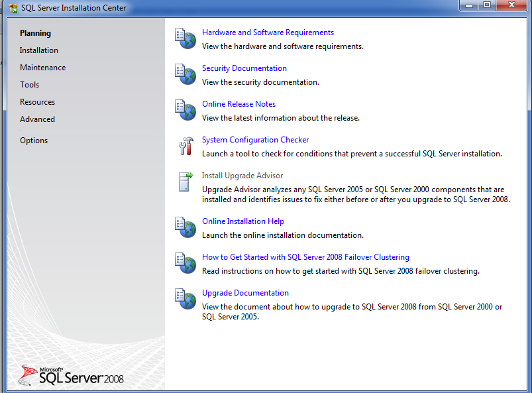Viewport: 532px width, 393px height.
Task: Click the description starting 'View the document about'
Action: (x=352, y=311)
